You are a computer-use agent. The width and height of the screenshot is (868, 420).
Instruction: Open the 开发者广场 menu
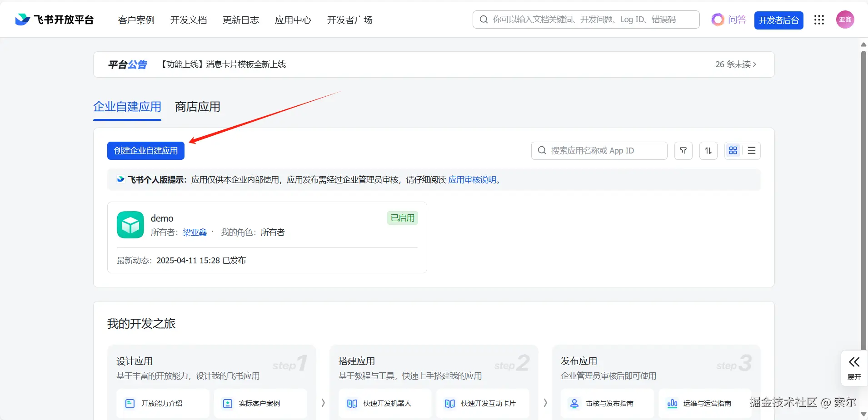(x=350, y=20)
